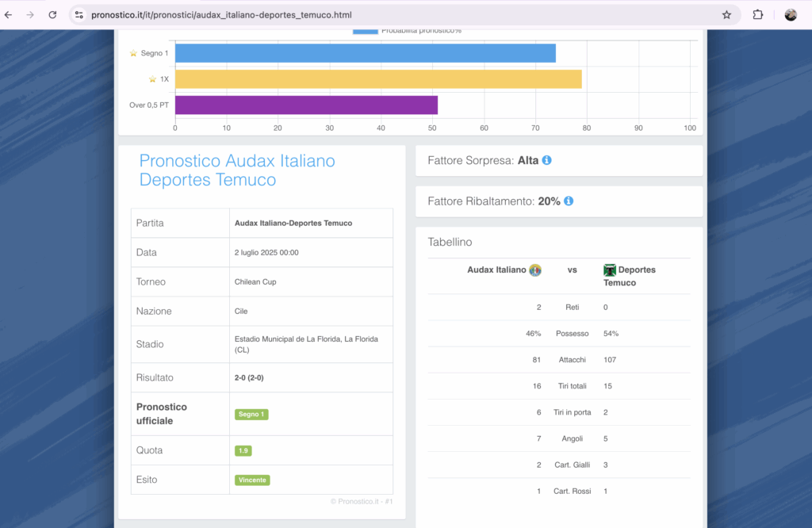Screen dimensions: 812x528
Task: Click the 54% possession value
Action: point(611,333)
